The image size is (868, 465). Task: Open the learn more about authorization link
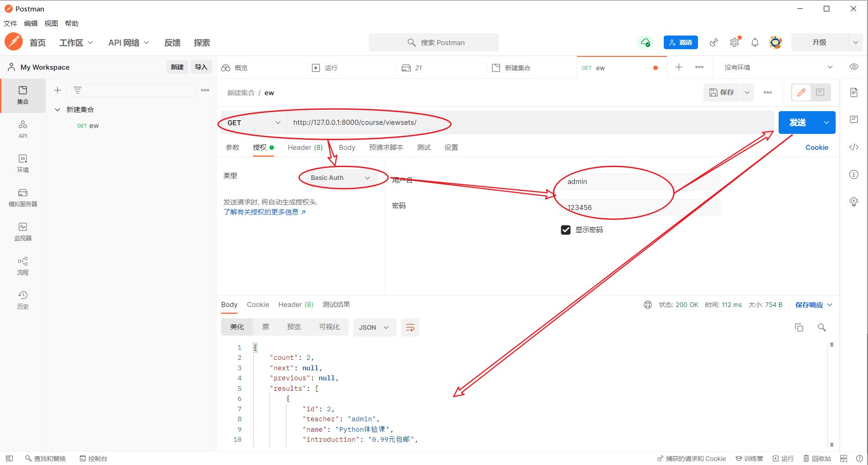[x=264, y=212]
